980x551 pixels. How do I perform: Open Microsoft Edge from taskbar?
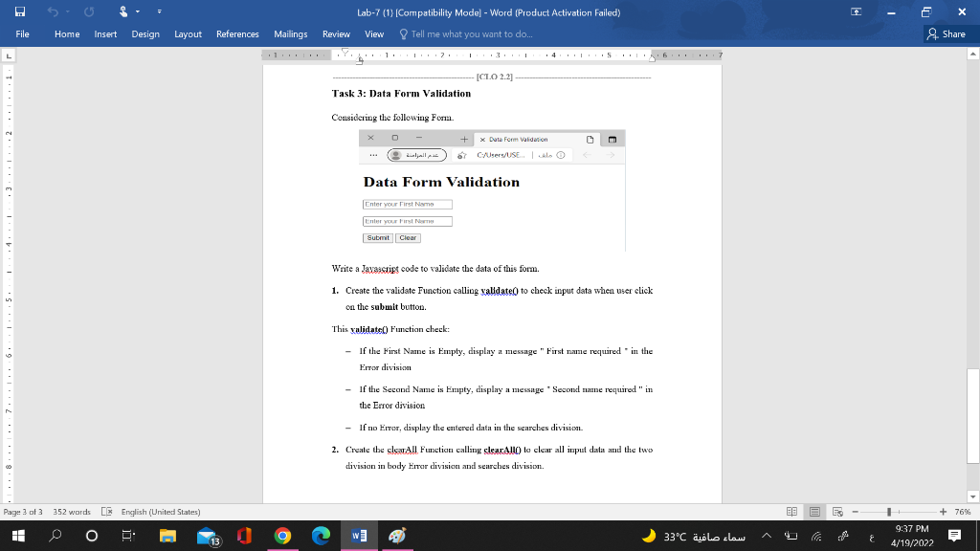coord(321,536)
